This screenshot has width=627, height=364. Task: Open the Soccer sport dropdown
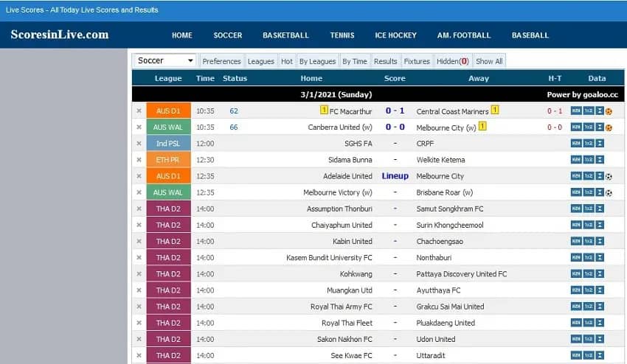tap(164, 60)
